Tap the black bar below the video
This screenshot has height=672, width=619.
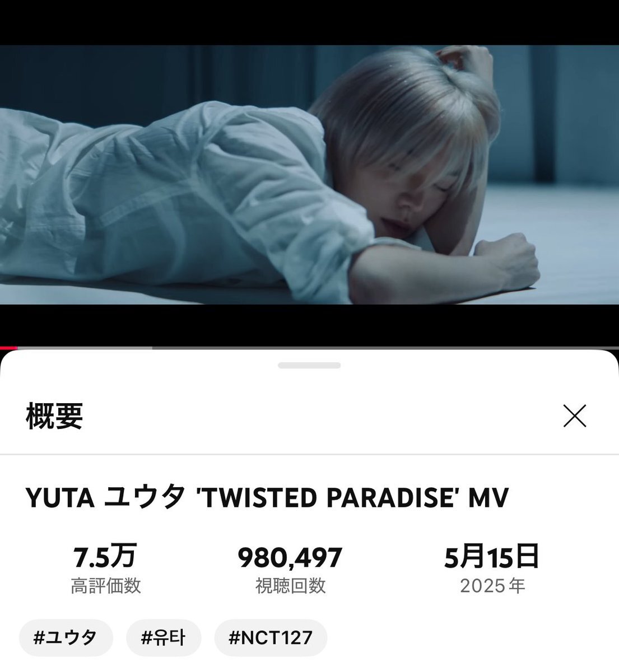pos(309,325)
